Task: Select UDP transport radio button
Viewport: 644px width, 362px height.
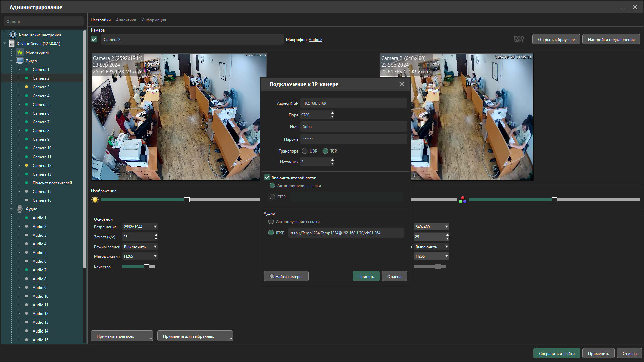Action: [x=305, y=151]
